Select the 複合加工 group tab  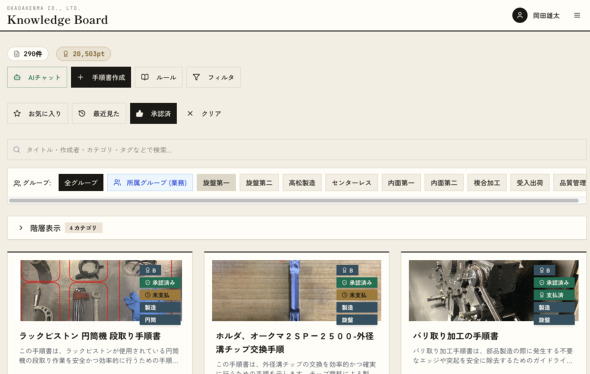[x=487, y=182]
